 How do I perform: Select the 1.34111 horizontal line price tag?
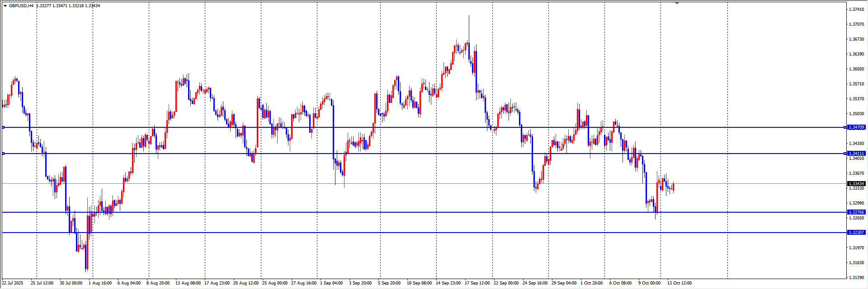tap(856, 154)
